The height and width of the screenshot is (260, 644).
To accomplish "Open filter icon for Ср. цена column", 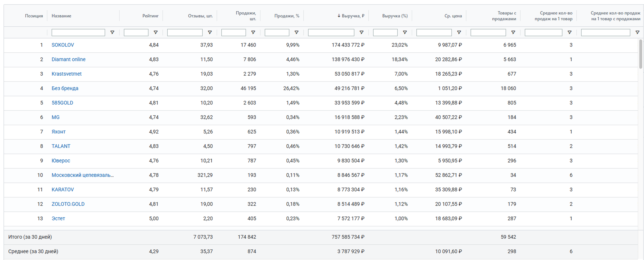I will (459, 32).
